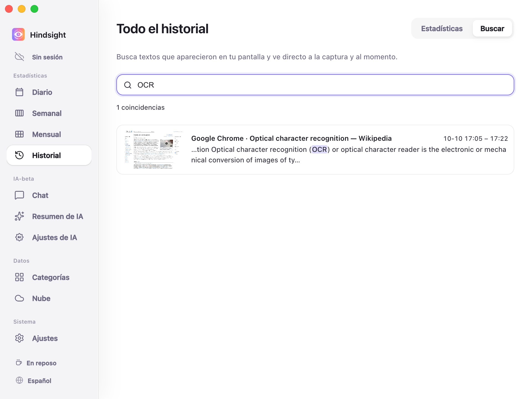Viewport: 532px width, 399px height.
Task: Click the globe icon next to Español
Action: [19, 380]
